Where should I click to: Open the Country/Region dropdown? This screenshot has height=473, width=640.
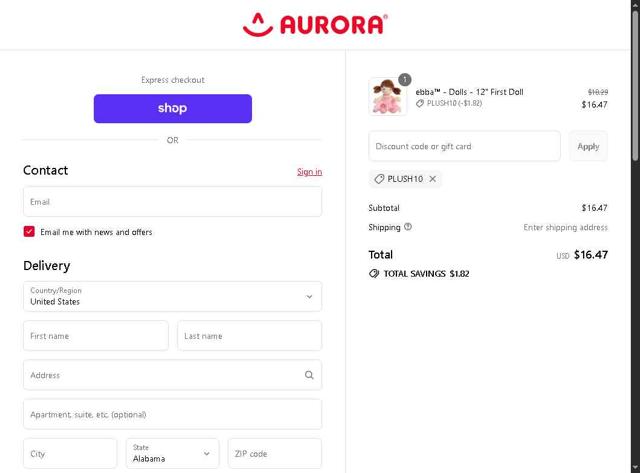173,296
